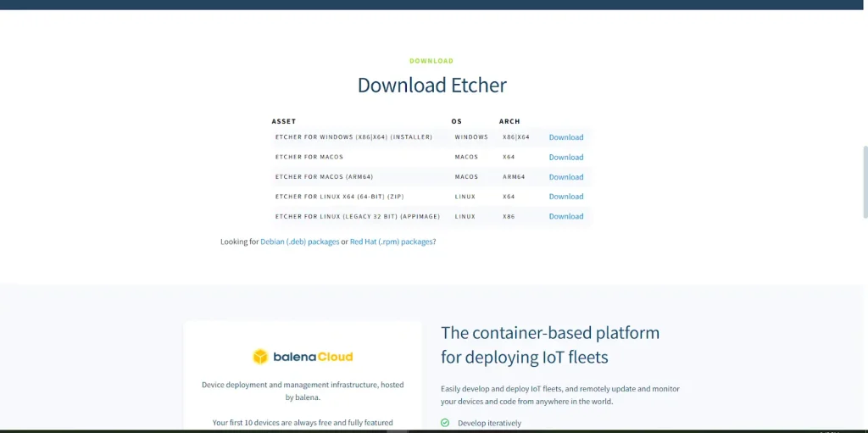Viewport: 868px width, 433px height.
Task: Select the 'ETCHER FOR MACOS (ARM64)' asset name
Action: coord(324,177)
